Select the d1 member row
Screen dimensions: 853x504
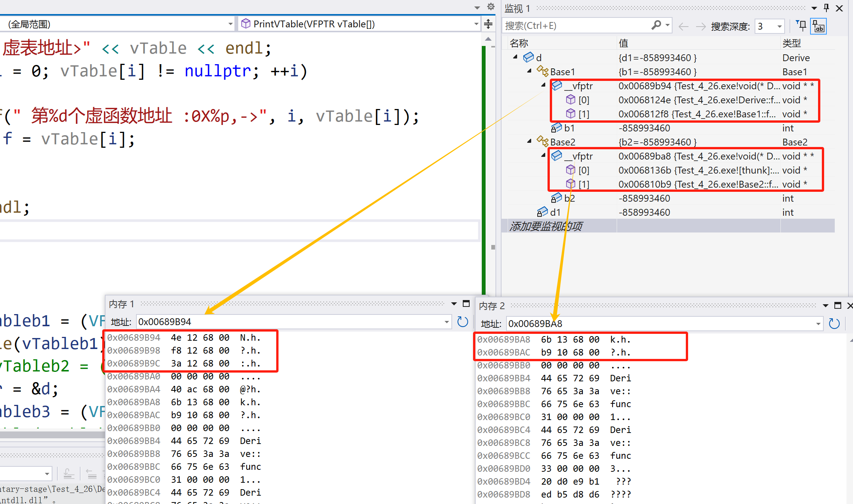[672, 212]
